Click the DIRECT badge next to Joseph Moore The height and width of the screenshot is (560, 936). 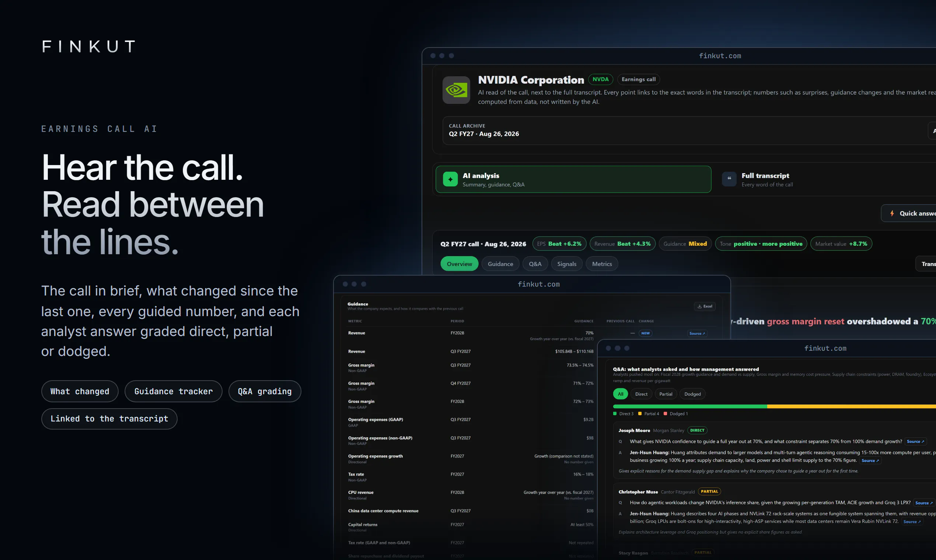[697, 430]
